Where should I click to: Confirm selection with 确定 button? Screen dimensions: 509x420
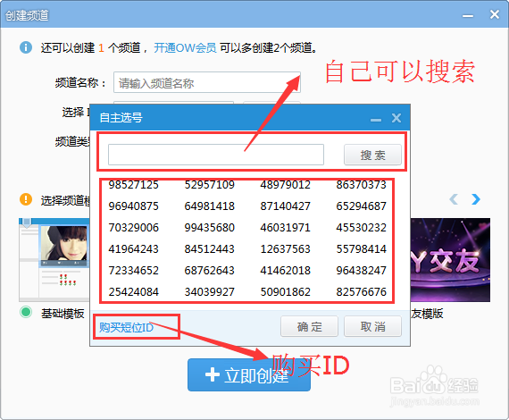309,326
